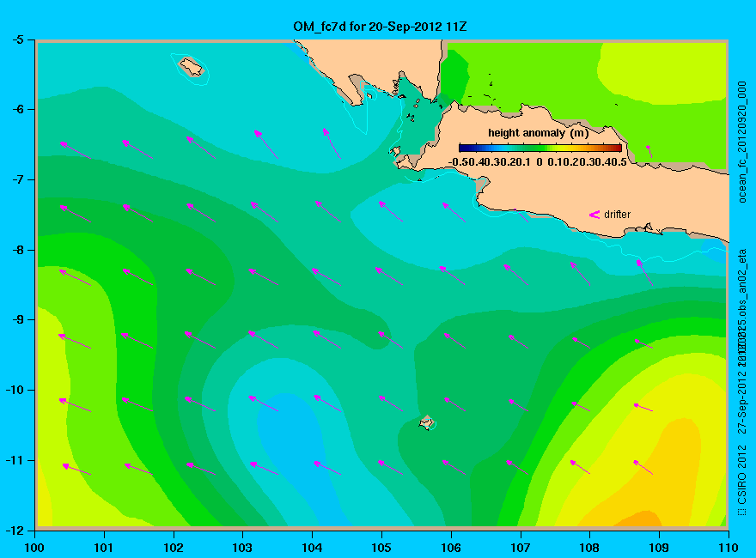Click the y-axis label -5
The image size is (756, 558).
[x=17, y=39]
